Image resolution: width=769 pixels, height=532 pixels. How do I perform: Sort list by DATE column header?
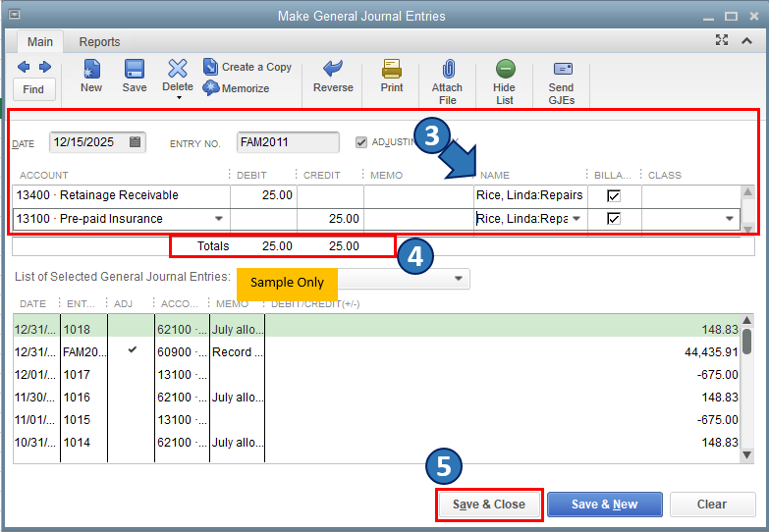pyautogui.click(x=32, y=304)
